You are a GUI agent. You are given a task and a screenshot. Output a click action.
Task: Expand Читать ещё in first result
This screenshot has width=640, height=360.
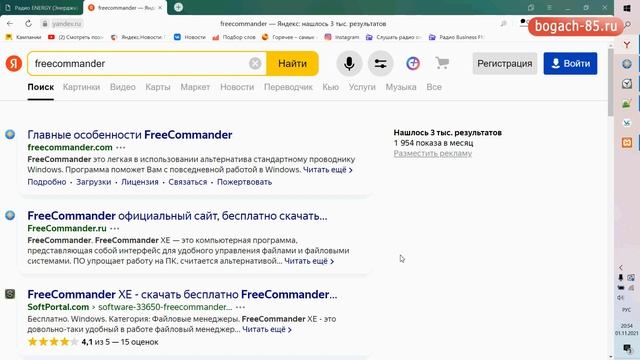(328, 169)
